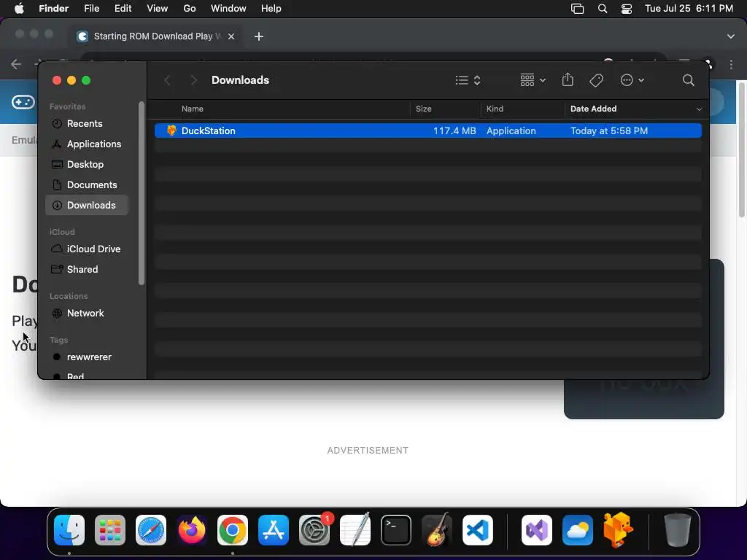
Task: Select Network under Locations
Action: click(87, 314)
